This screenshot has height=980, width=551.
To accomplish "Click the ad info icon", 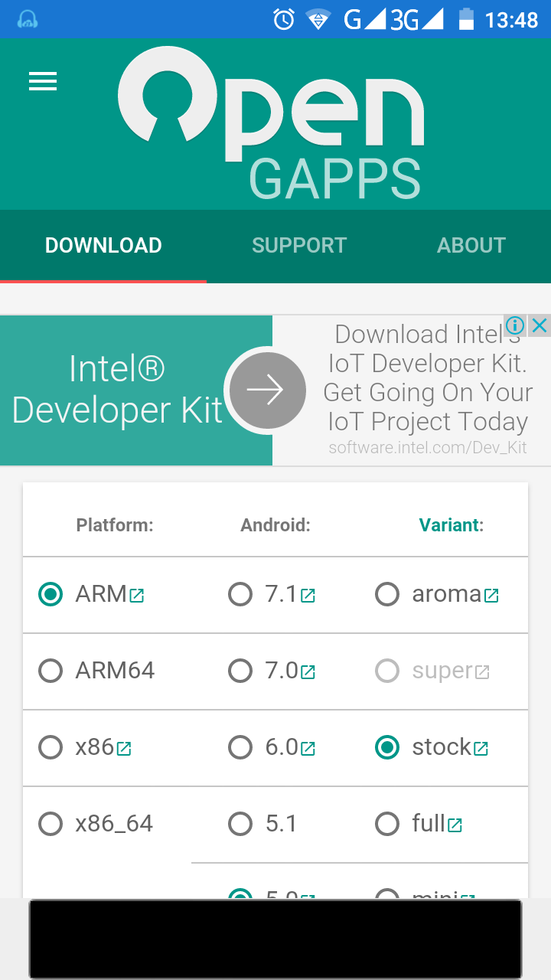I will click(516, 325).
